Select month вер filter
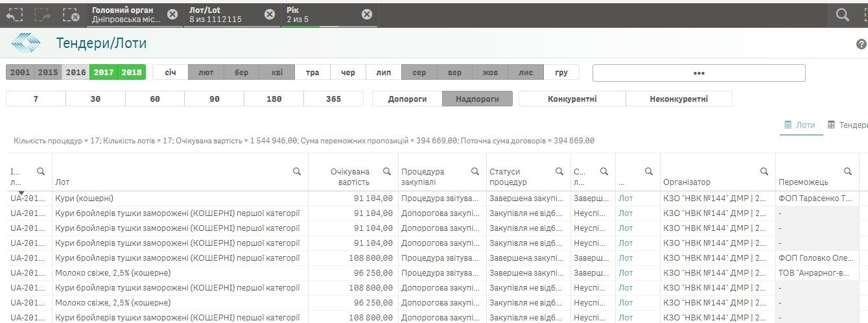The height and width of the screenshot is (323, 868). click(455, 73)
